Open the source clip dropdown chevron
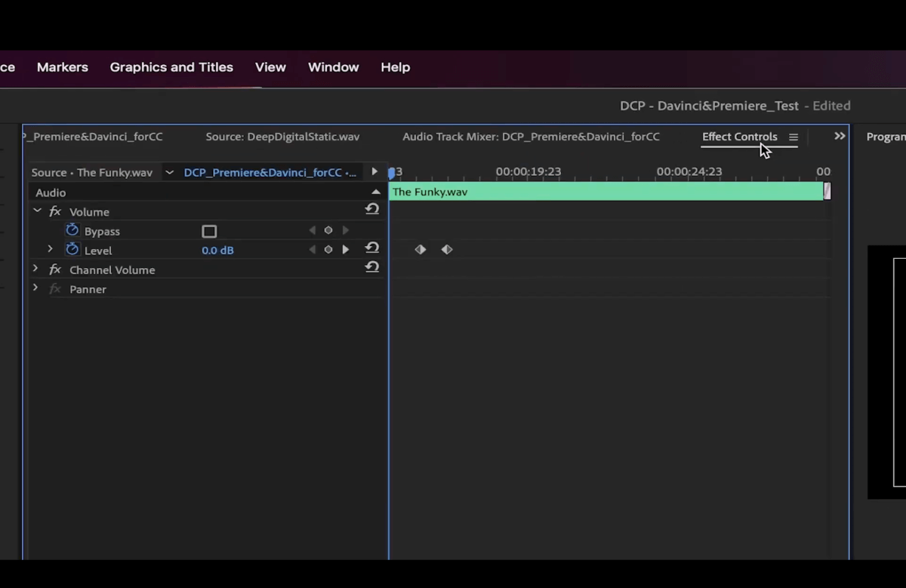Image resolution: width=906 pixels, height=588 pixels. click(x=169, y=172)
